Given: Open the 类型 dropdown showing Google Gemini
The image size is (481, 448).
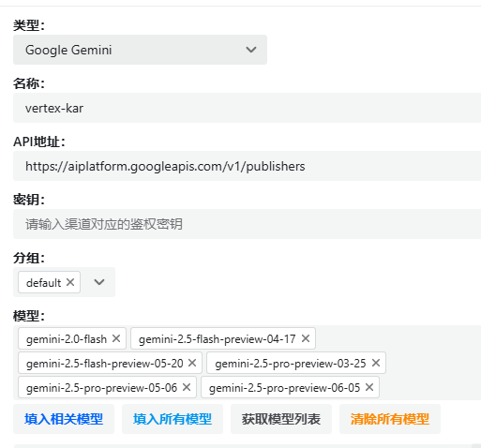Looking at the screenshot, I should coord(140,50).
